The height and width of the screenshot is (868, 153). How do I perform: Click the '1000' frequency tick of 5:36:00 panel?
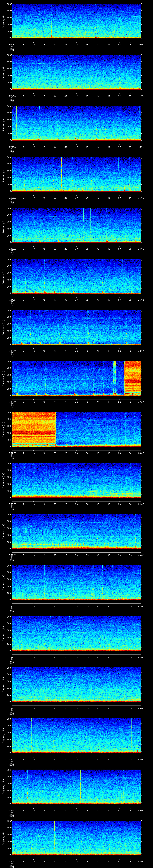(8, 362)
